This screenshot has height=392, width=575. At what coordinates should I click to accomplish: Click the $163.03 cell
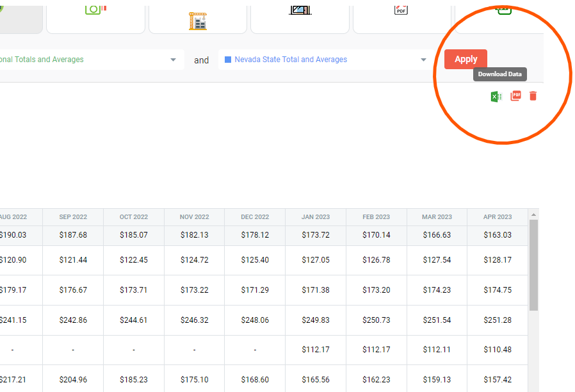(x=498, y=235)
